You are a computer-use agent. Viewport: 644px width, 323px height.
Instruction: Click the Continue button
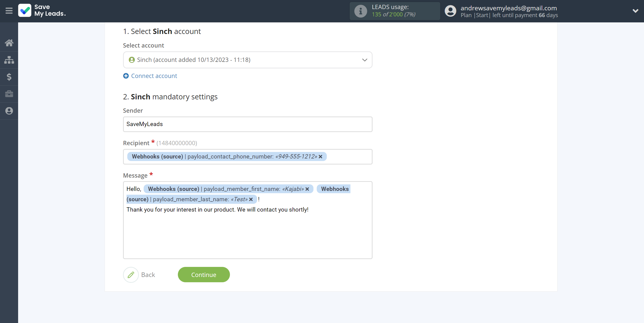(x=204, y=274)
